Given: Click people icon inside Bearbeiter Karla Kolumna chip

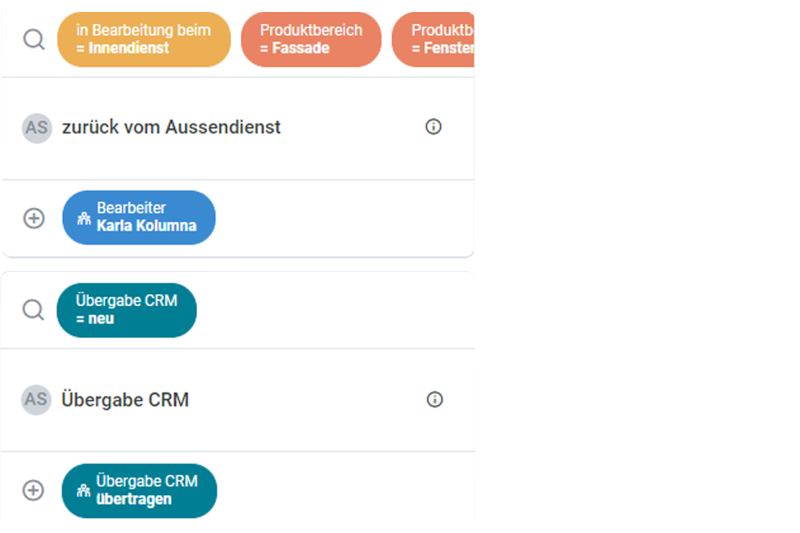Looking at the screenshot, I should (x=84, y=218).
